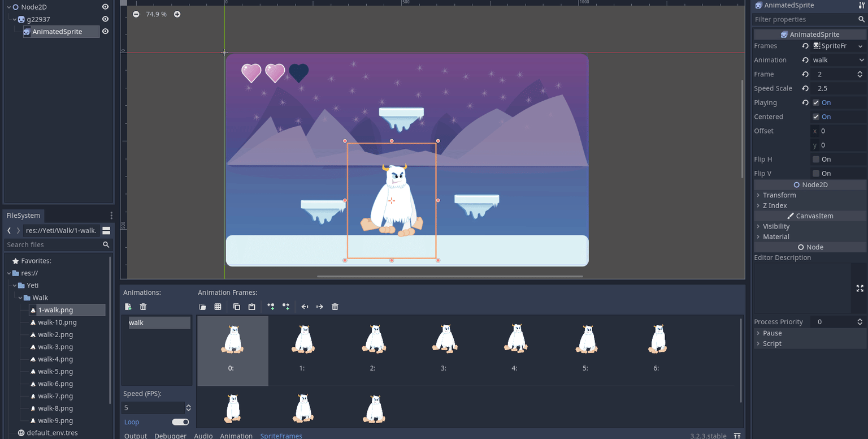Screen dimensions: 868x439
Task: Toggle the animation Loop switch
Action: click(x=180, y=422)
